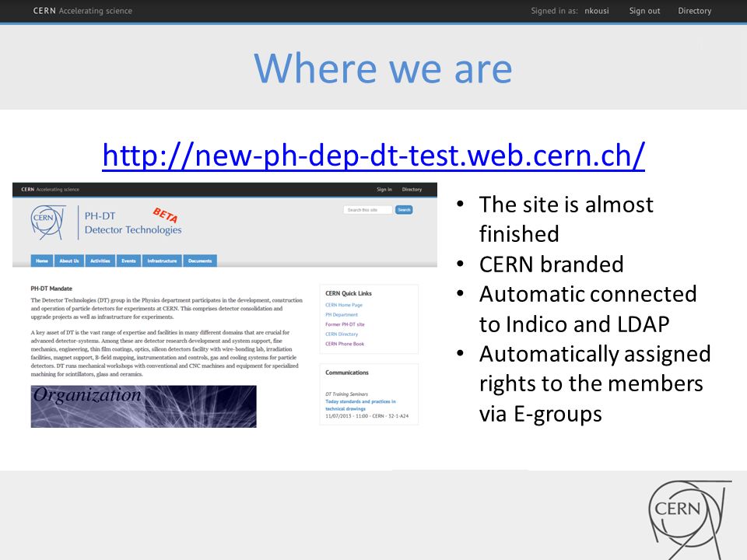The width and height of the screenshot is (747, 560).
Task: Open the Former PH-DT site quick link
Action: tap(345, 324)
